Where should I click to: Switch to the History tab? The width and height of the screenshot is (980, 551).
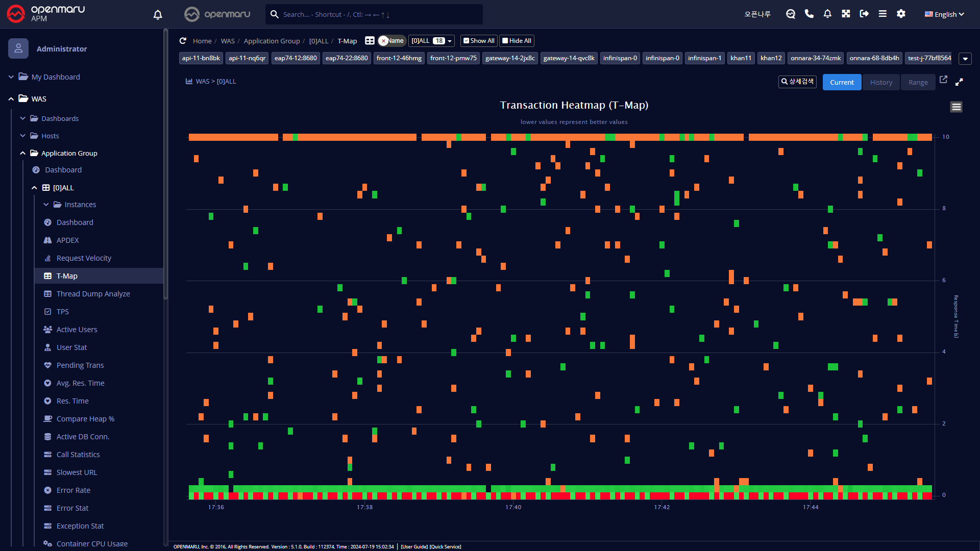881,82
